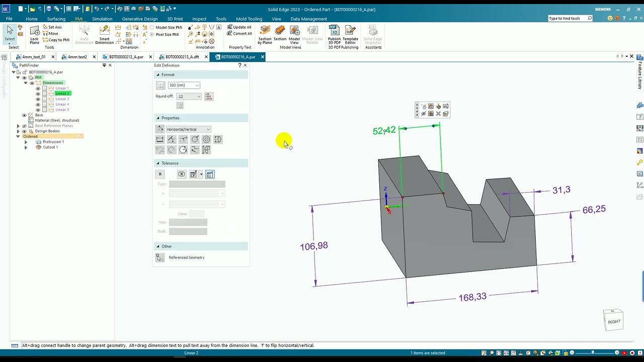Viewport: 644px width, 362px height.
Task: Toggle visibility eye for Linear 1
Action: (x=38, y=88)
